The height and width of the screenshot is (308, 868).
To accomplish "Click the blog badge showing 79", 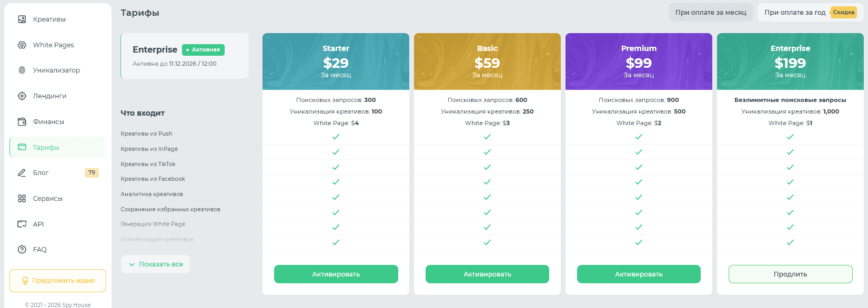I will click(92, 173).
